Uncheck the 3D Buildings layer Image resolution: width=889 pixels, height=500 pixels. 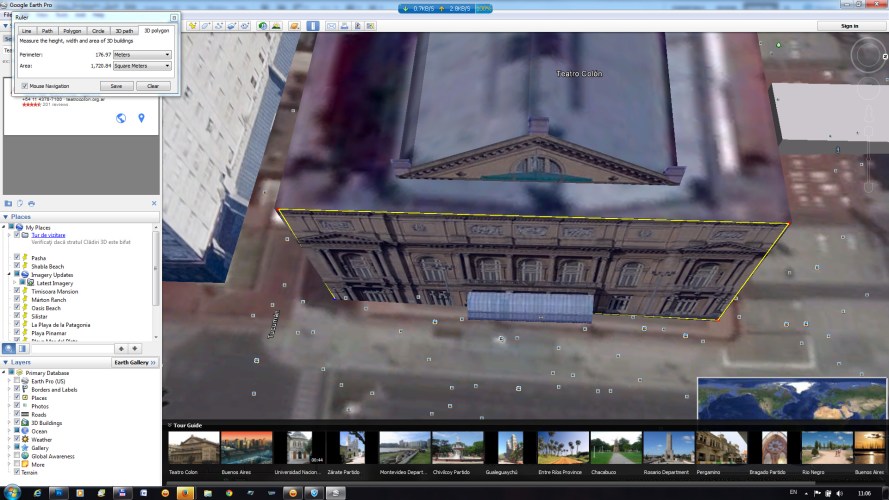(x=16, y=423)
